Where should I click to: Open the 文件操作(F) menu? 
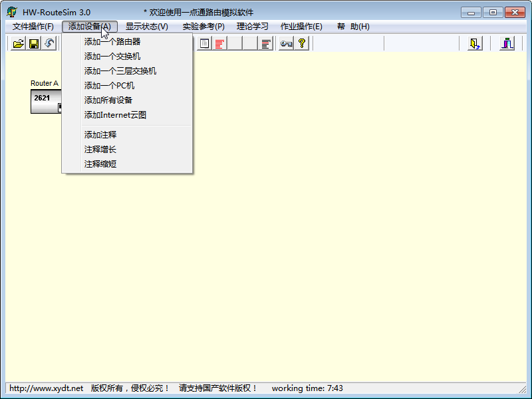tap(33, 27)
